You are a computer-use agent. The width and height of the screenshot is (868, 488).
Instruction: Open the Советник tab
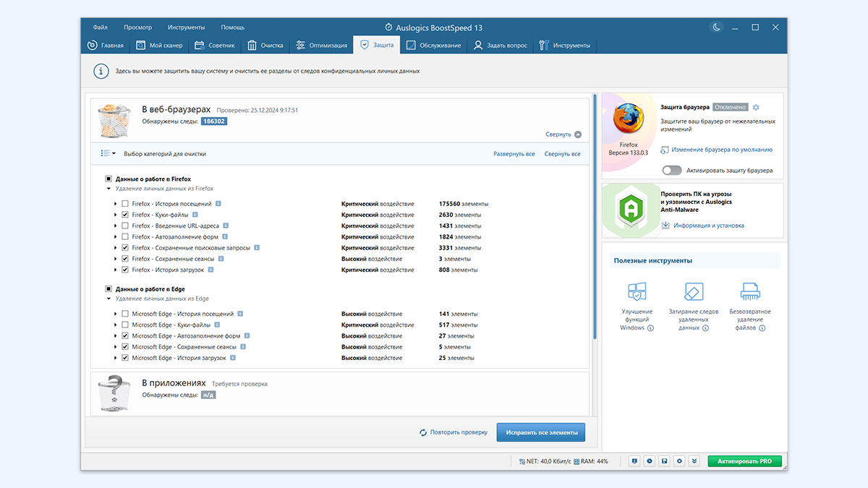215,46
